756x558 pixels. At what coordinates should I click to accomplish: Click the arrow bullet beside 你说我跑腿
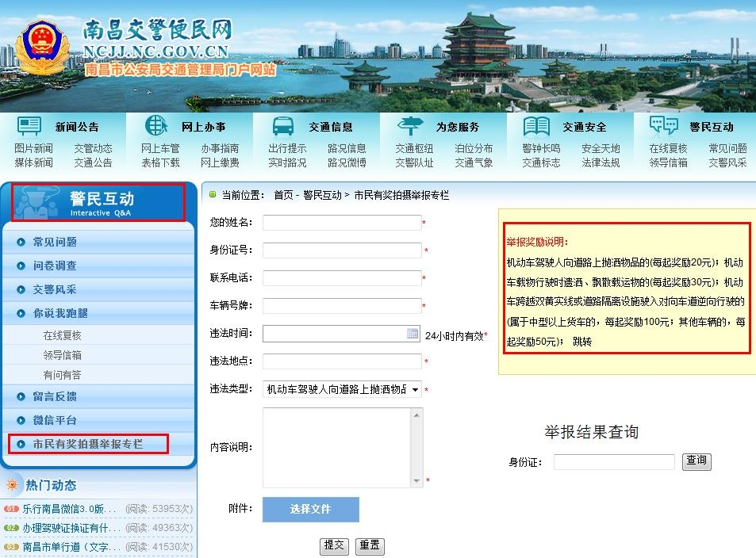[x=21, y=313]
